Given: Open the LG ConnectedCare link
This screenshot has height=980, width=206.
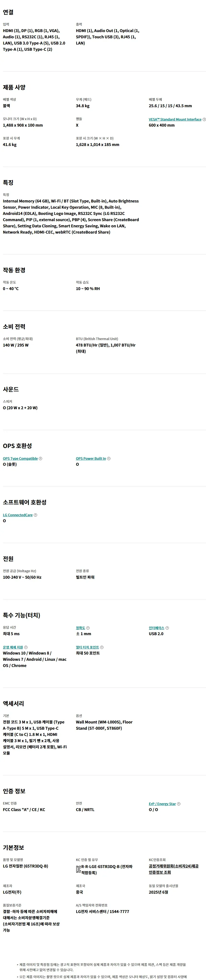Looking at the screenshot, I should pyautogui.click(x=18, y=515).
